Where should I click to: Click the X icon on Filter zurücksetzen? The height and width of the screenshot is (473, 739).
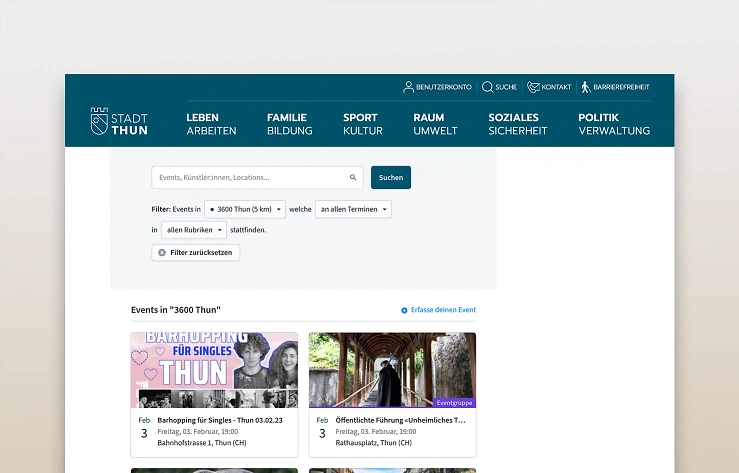click(162, 253)
